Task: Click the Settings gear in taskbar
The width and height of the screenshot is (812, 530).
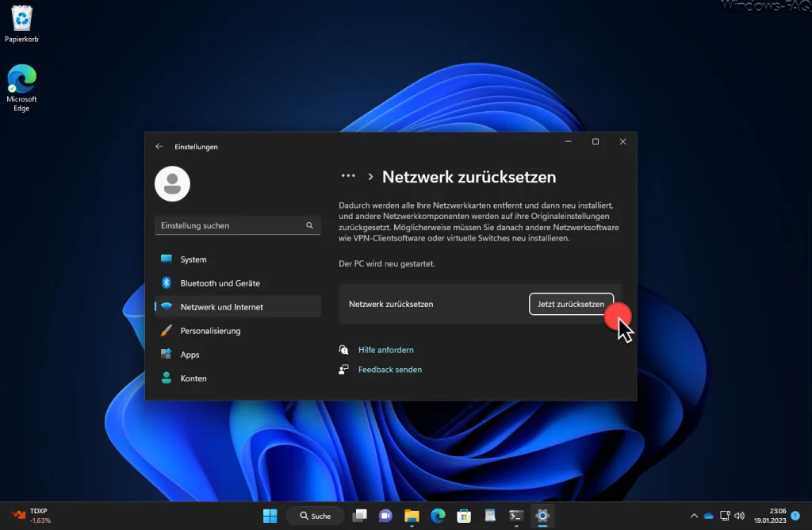Action: pos(542,516)
